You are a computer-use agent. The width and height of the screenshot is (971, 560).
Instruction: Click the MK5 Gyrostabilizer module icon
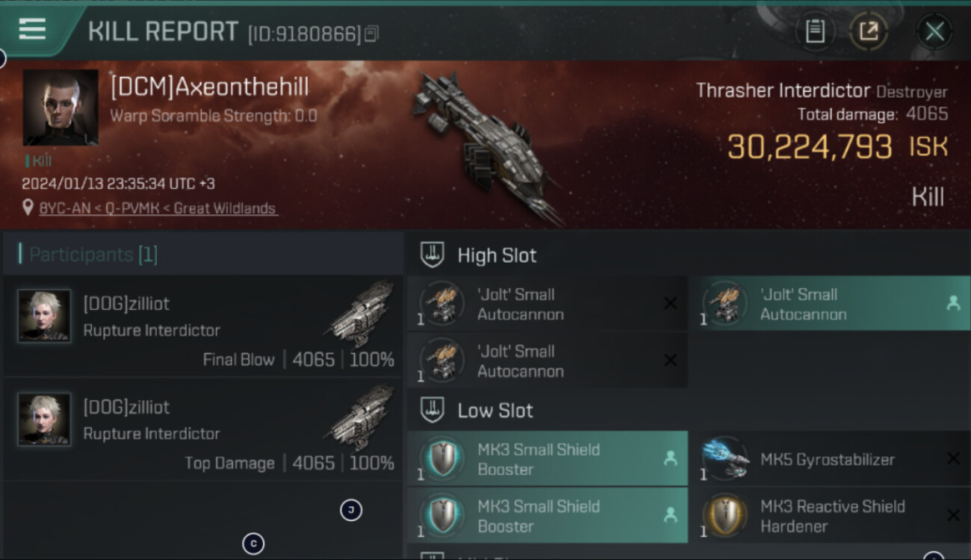[726, 458]
